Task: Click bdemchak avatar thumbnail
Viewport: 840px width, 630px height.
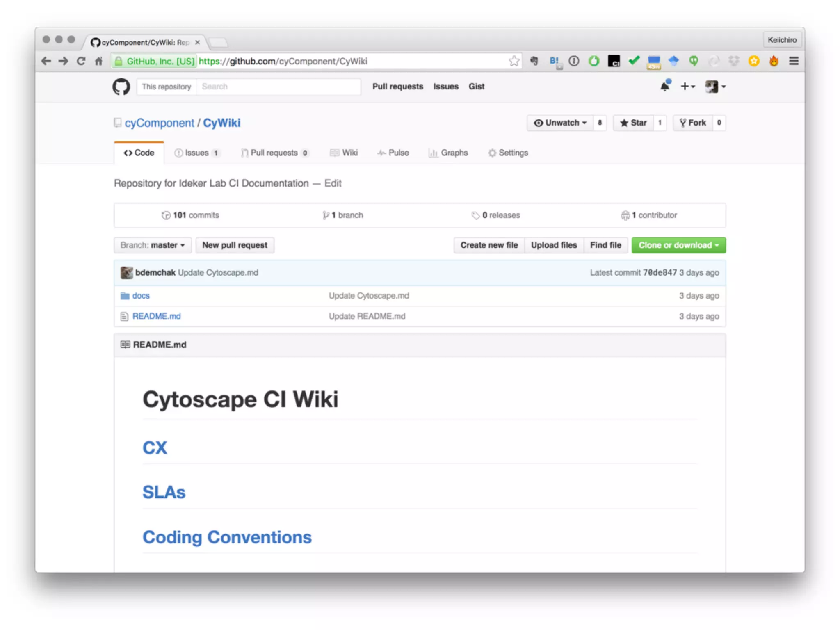Action: pyautogui.click(x=126, y=272)
